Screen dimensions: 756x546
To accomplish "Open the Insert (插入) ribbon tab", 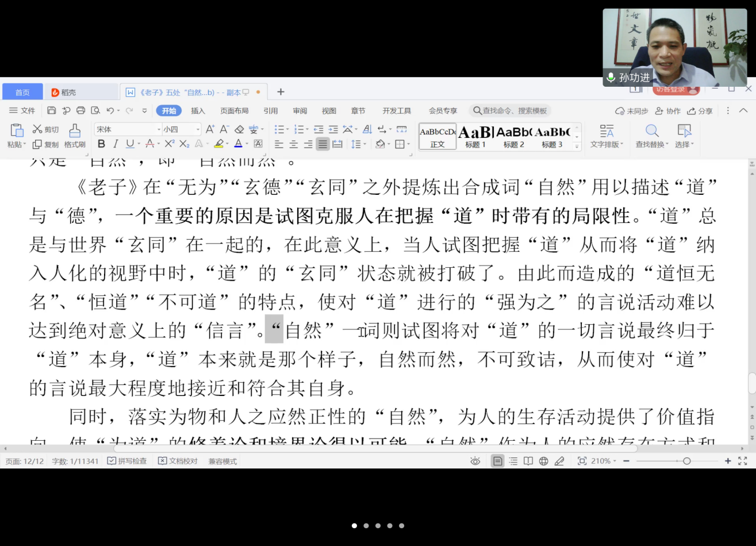I will (198, 110).
